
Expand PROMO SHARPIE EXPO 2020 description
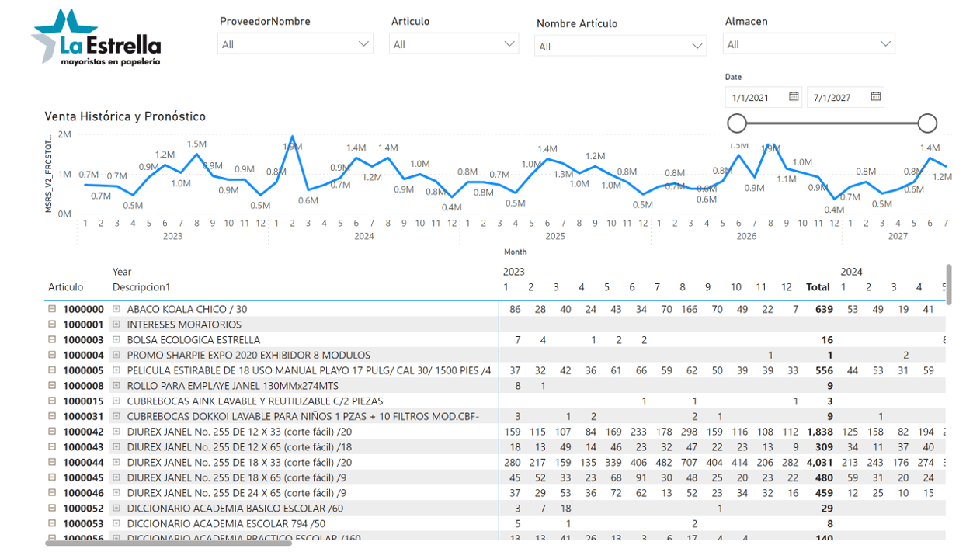(116, 355)
